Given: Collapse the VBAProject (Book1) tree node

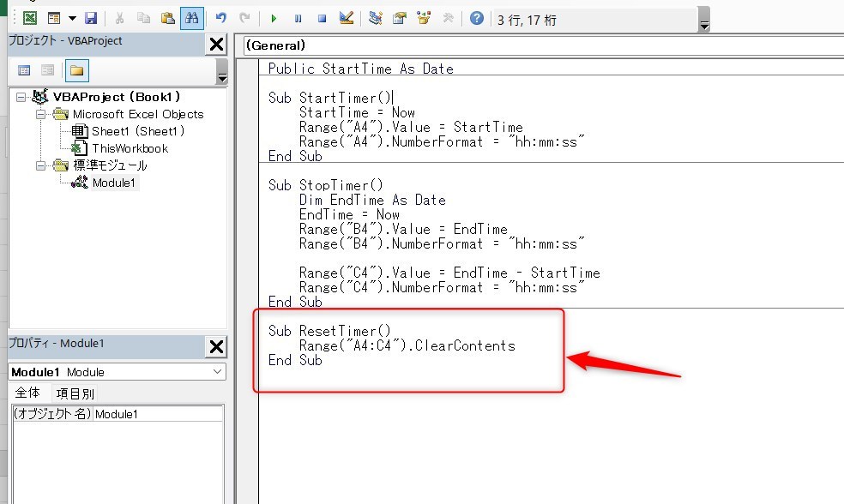Looking at the screenshot, I should coord(21,98).
